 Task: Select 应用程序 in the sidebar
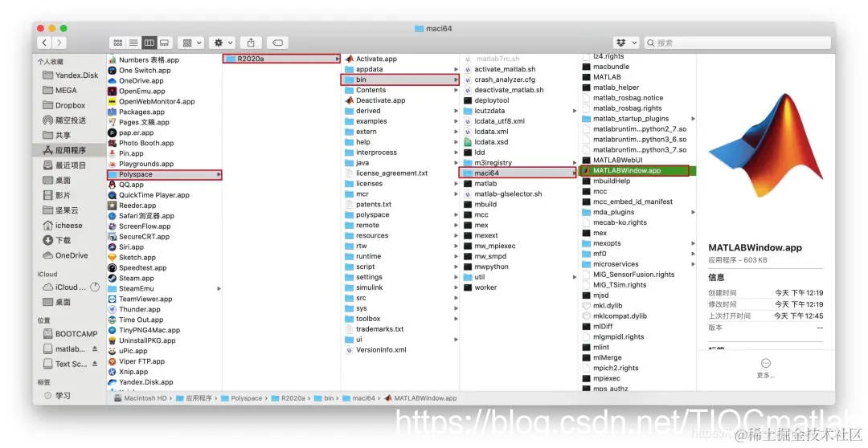point(70,150)
